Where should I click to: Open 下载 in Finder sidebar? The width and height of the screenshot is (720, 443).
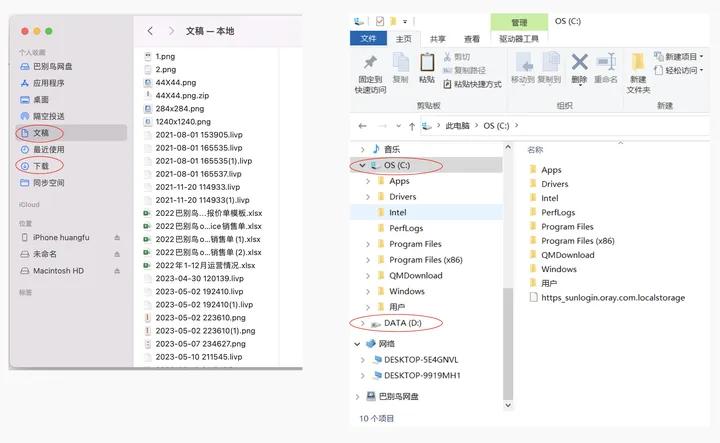[34, 166]
